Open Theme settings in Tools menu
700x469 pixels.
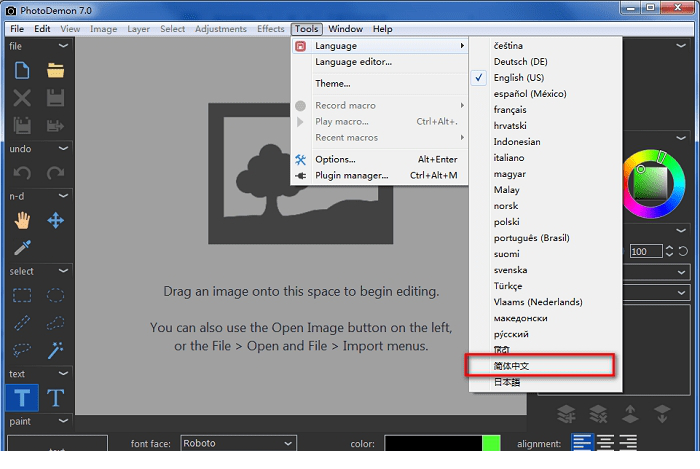[x=380, y=83]
